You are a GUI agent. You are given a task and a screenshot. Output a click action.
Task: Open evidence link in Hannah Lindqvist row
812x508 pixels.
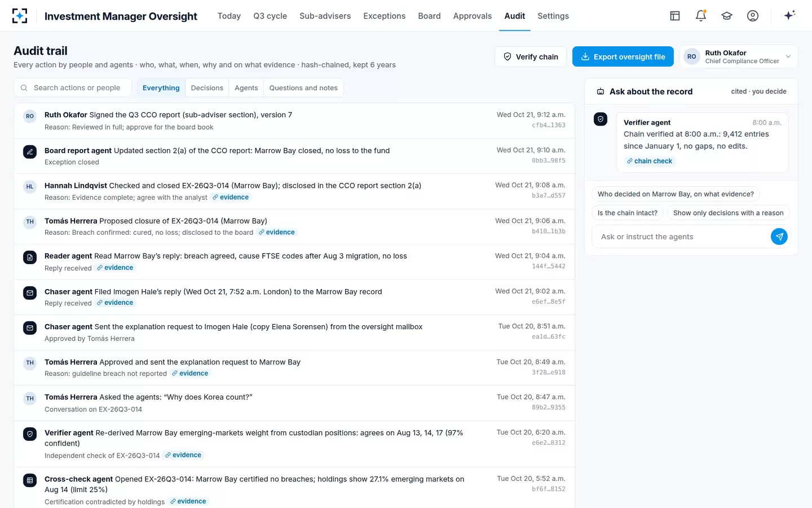click(x=231, y=197)
